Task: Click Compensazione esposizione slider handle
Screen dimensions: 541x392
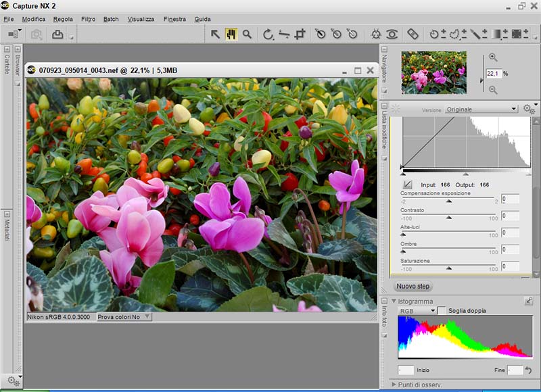Action: pyautogui.click(x=448, y=201)
